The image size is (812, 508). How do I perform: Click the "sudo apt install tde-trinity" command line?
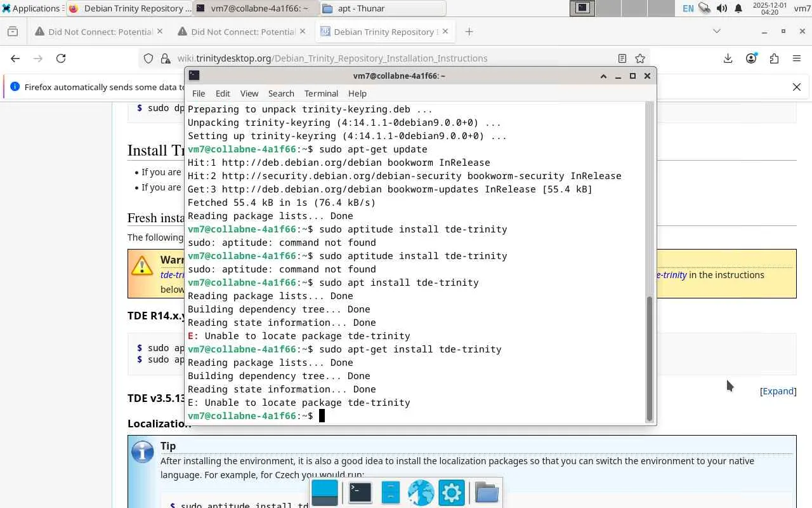(x=399, y=283)
